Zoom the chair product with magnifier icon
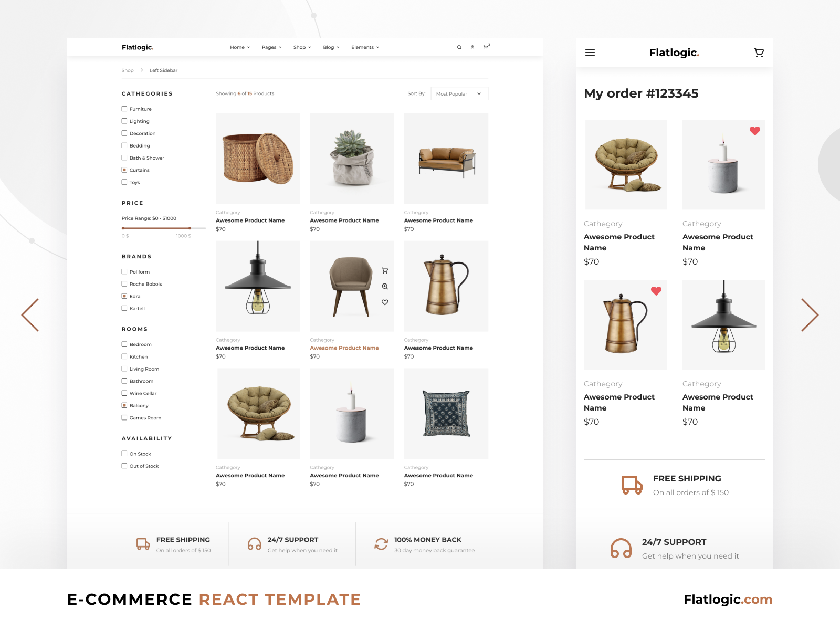Image resolution: width=840 pixels, height=630 pixels. [385, 287]
